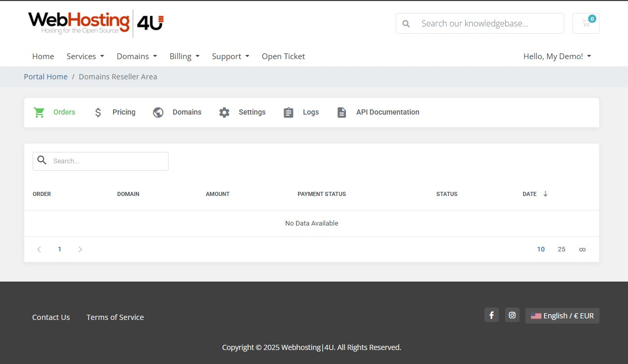The width and height of the screenshot is (628, 364).
Task: Open Hello, My Demo! account menu
Action: (557, 56)
